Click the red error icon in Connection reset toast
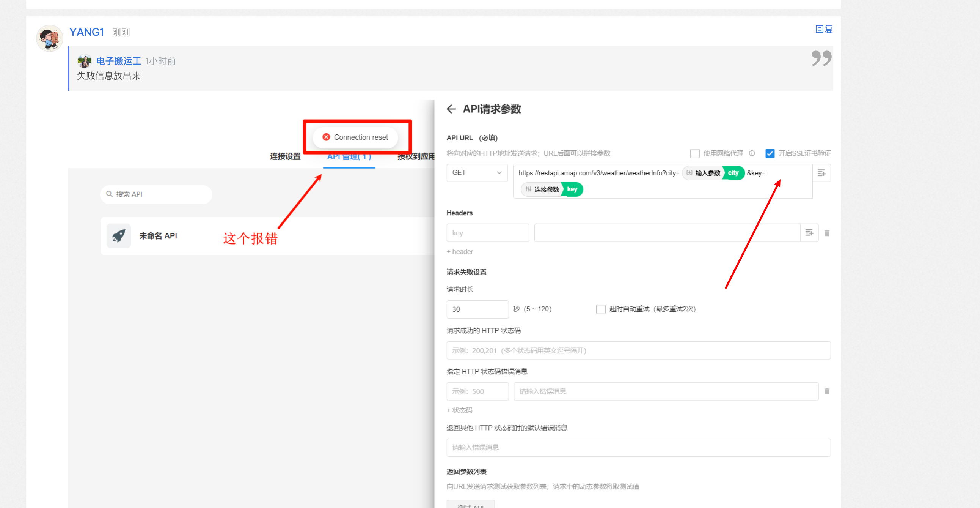Screen dimensions: 980x508 click(x=326, y=137)
